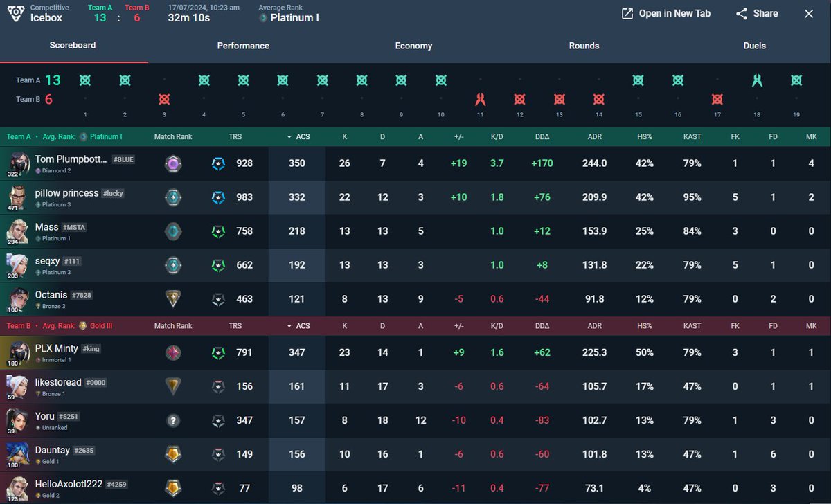
Task: Open PLX Minty player profile name
Action: (x=57, y=348)
